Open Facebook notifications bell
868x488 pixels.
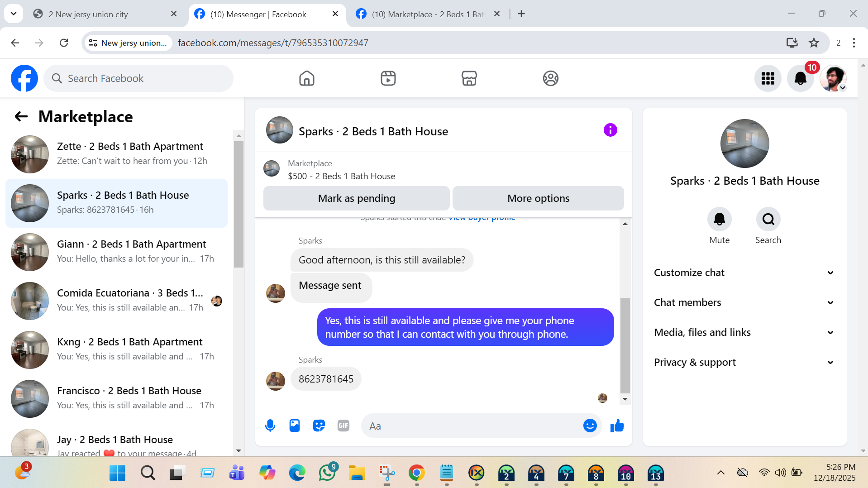coord(801,78)
